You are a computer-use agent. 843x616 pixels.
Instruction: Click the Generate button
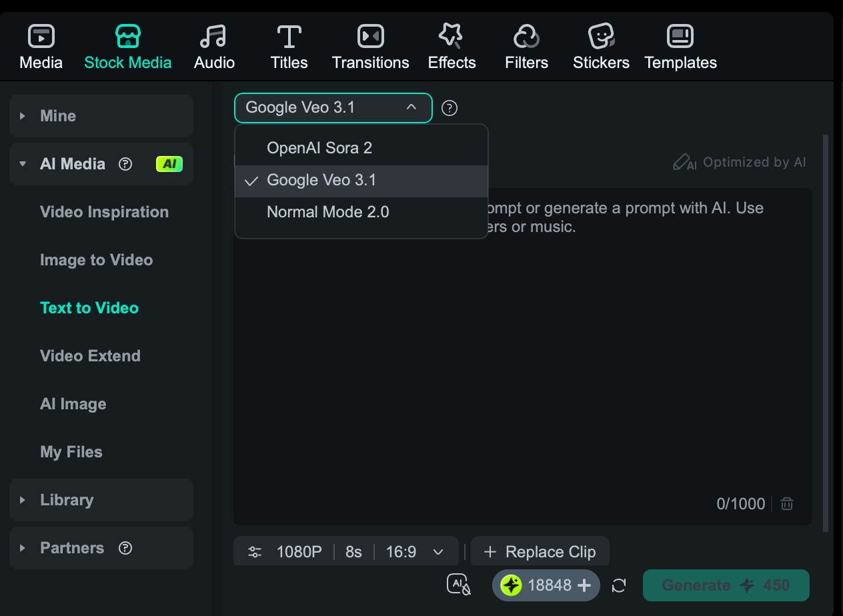tap(726, 585)
